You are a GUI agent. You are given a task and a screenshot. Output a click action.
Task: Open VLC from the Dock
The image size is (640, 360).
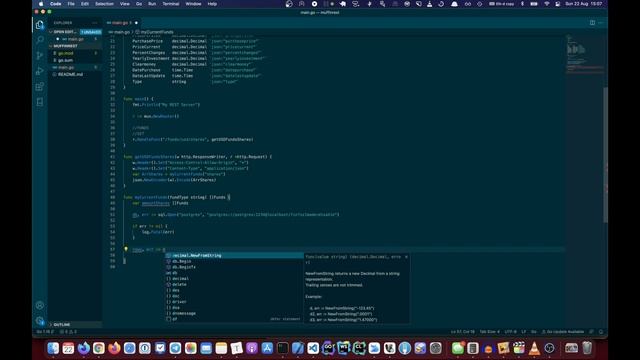click(534, 348)
